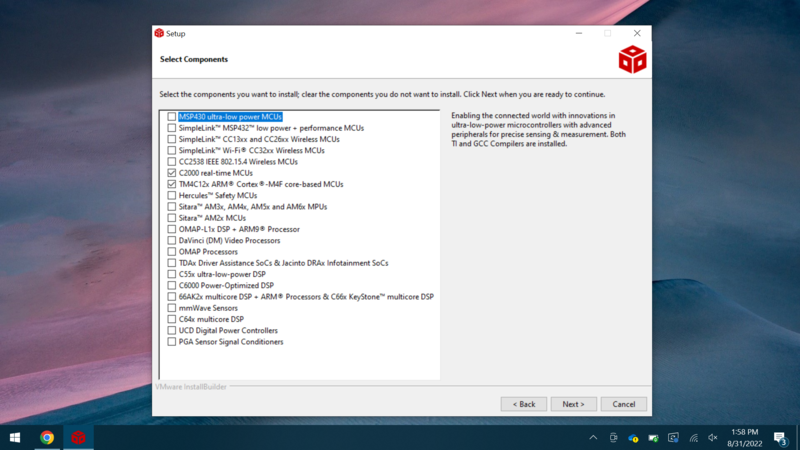The image size is (800, 450).
Task: Open the taskbar clock showing 1:58 PM
Action: [745, 438]
